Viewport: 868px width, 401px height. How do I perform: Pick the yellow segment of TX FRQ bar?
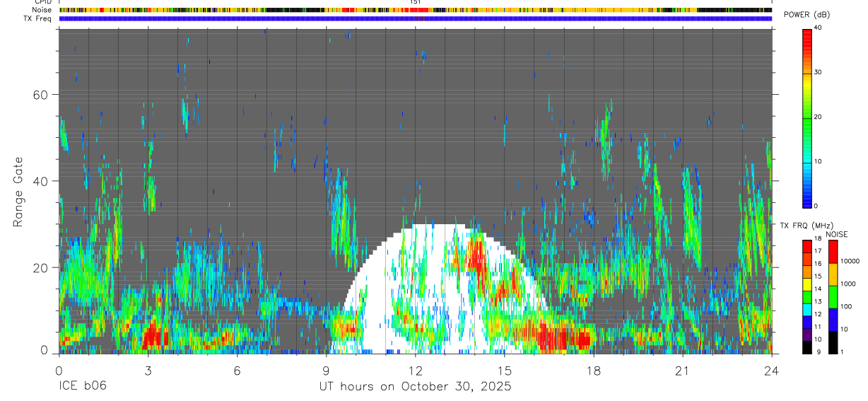click(x=807, y=284)
